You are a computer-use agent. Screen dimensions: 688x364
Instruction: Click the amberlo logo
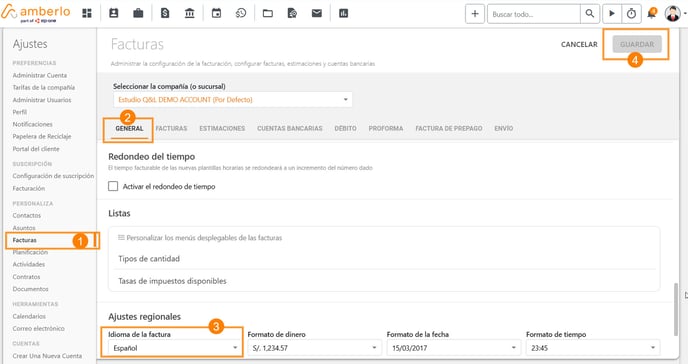tap(36, 13)
